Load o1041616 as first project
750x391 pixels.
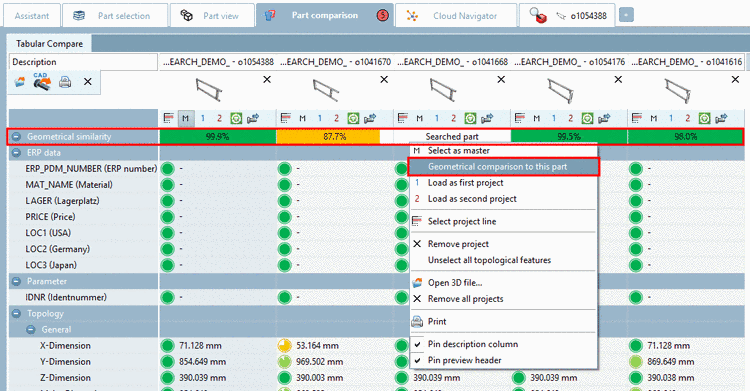point(671,118)
